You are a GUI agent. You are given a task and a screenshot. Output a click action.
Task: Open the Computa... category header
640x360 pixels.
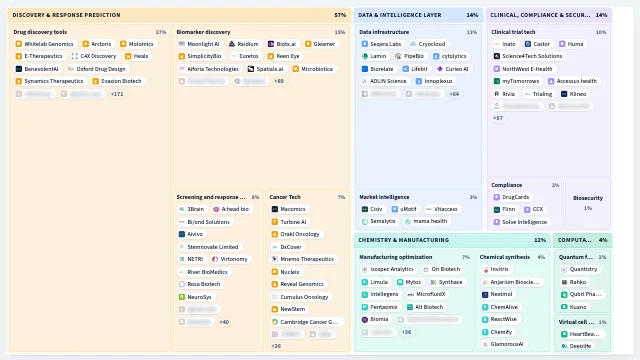pyautogui.click(x=582, y=240)
